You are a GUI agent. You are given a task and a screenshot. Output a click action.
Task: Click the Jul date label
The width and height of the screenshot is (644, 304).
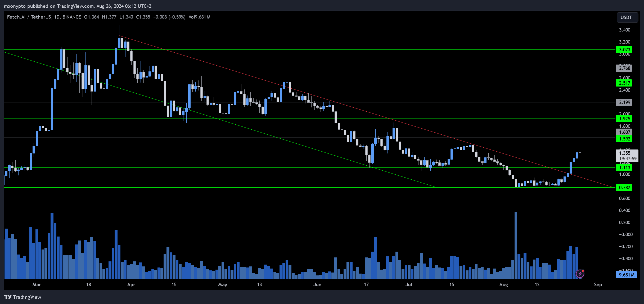click(x=409, y=285)
